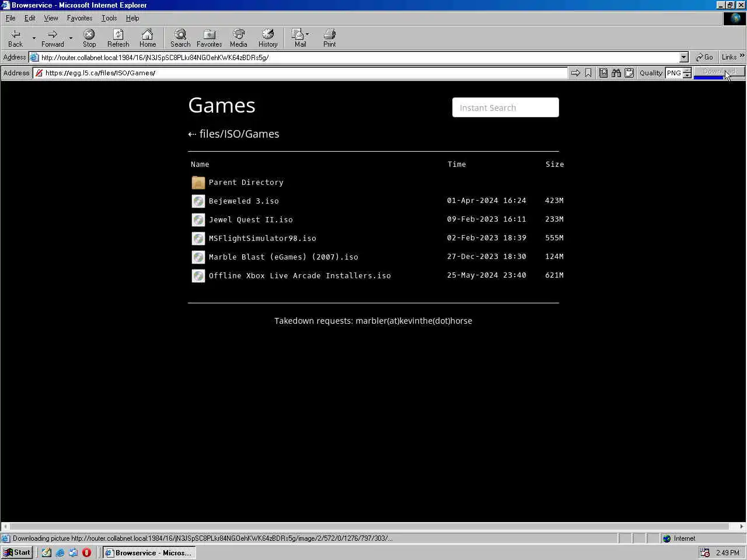Expand the Links toolbar chevron
This screenshot has width=747, height=560.
click(742, 56)
